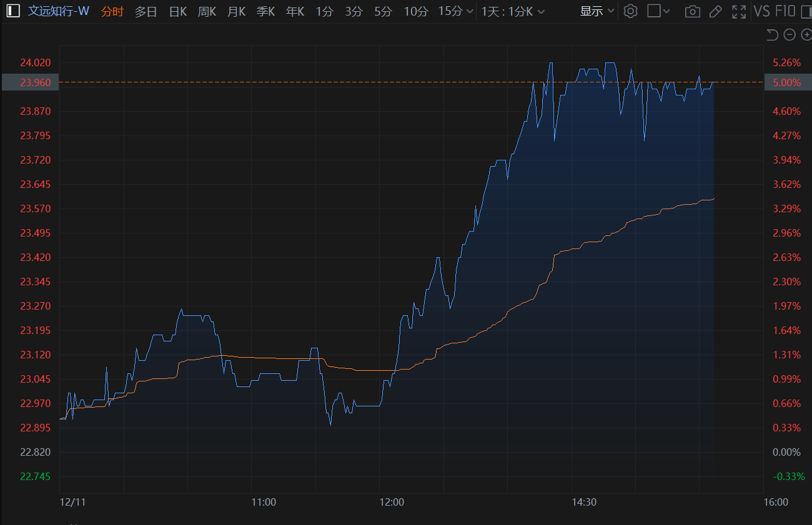Zoom in chart with plus icon

806,35
